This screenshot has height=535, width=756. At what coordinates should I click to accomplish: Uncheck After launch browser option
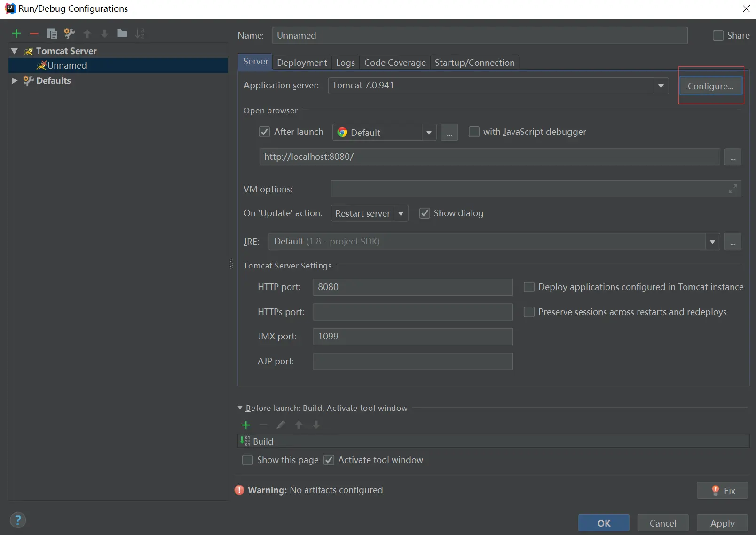265,132
